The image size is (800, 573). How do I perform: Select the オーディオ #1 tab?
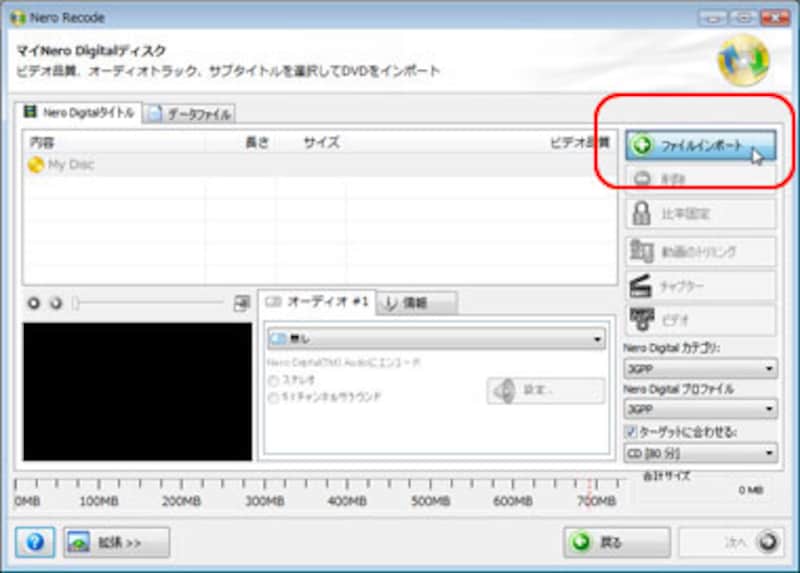[317, 302]
